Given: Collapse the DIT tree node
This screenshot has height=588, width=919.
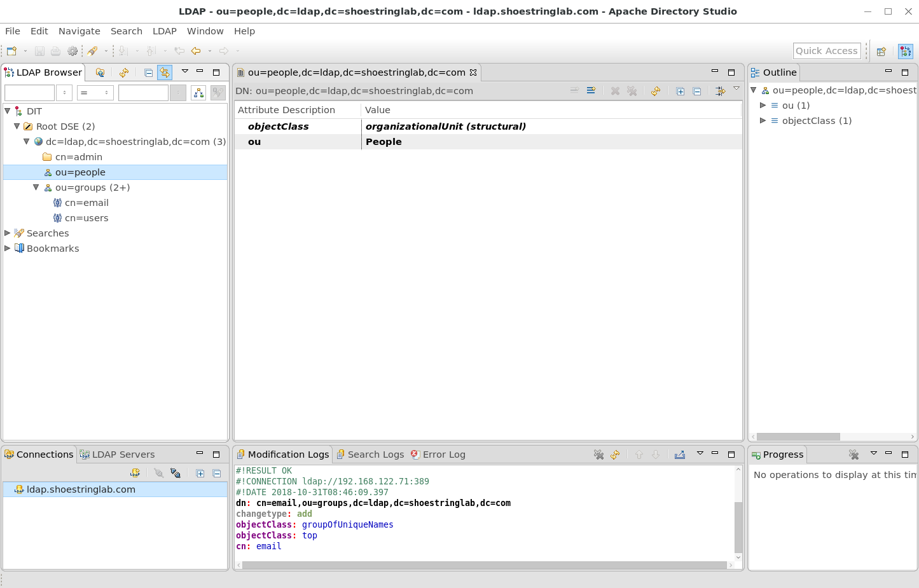Looking at the screenshot, I should [x=8, y=111].
